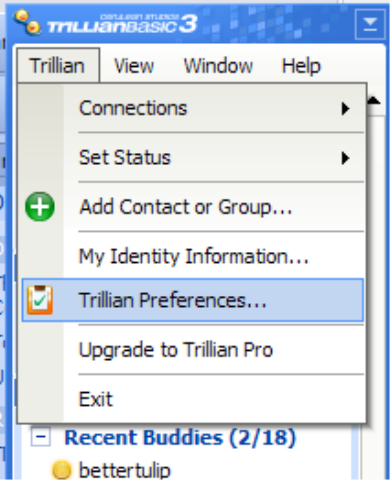Viewport: 390px width, 480px height.
Task: Open the Window menu
Action: click(218, 66)
